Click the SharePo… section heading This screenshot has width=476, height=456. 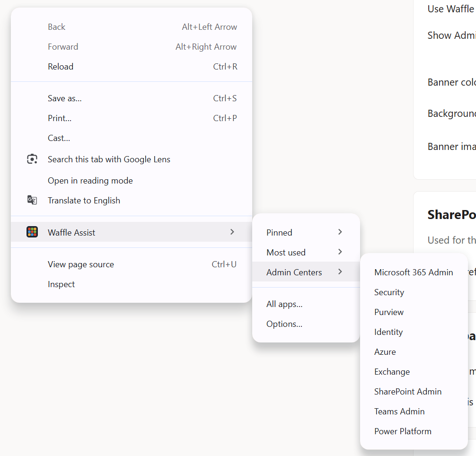coord(451,215)
